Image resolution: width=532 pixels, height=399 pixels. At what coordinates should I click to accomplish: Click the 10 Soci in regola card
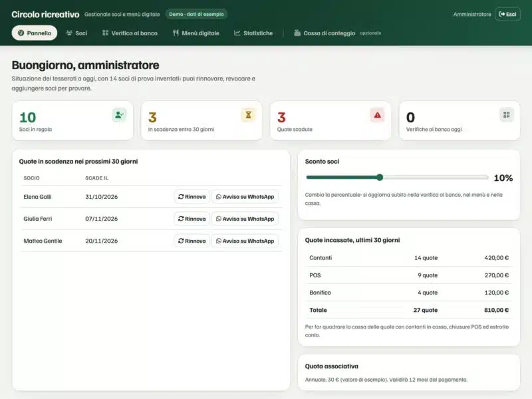pyautogui.click(x=72, y=120)
